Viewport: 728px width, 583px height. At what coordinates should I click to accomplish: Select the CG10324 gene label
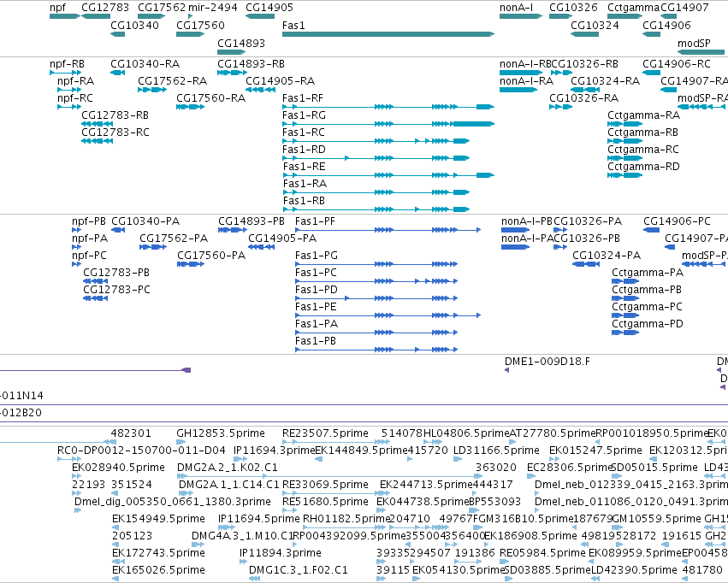(x=595, y=25)
